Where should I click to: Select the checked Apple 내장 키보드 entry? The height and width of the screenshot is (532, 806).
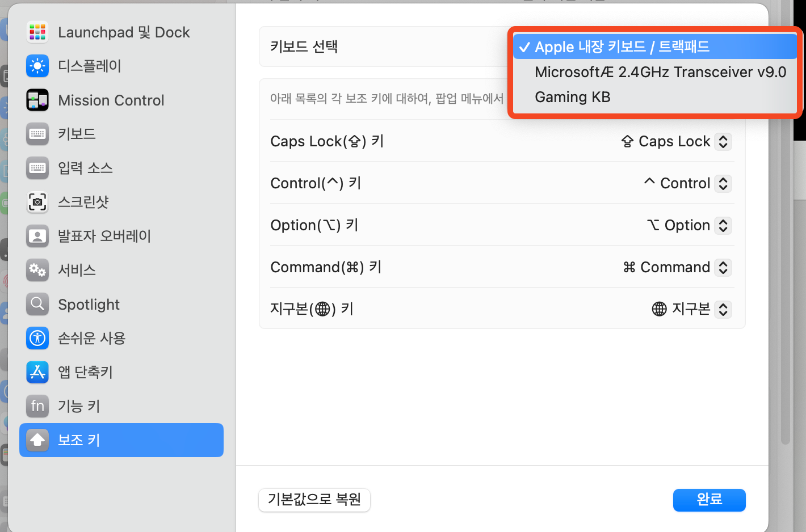point(622,47)
